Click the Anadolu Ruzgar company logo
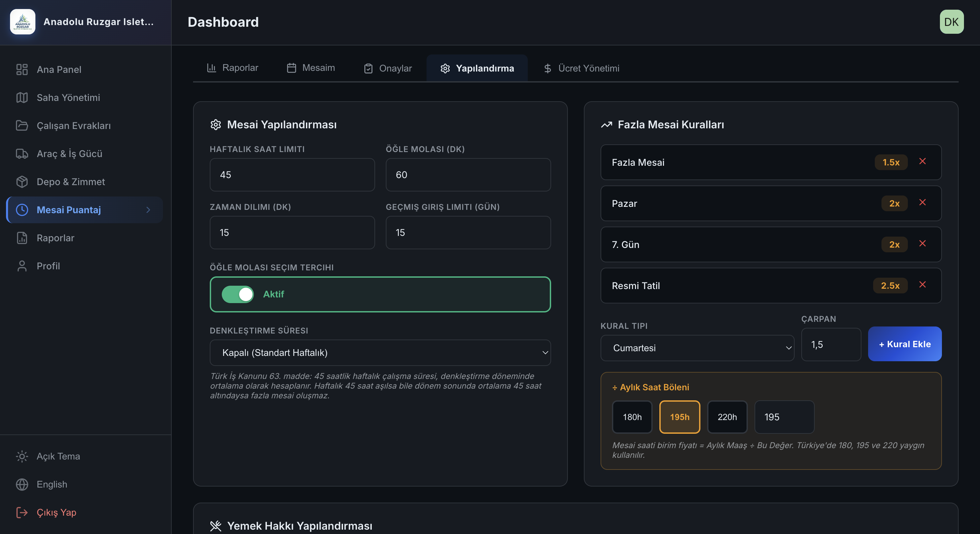 coord(22,22)
